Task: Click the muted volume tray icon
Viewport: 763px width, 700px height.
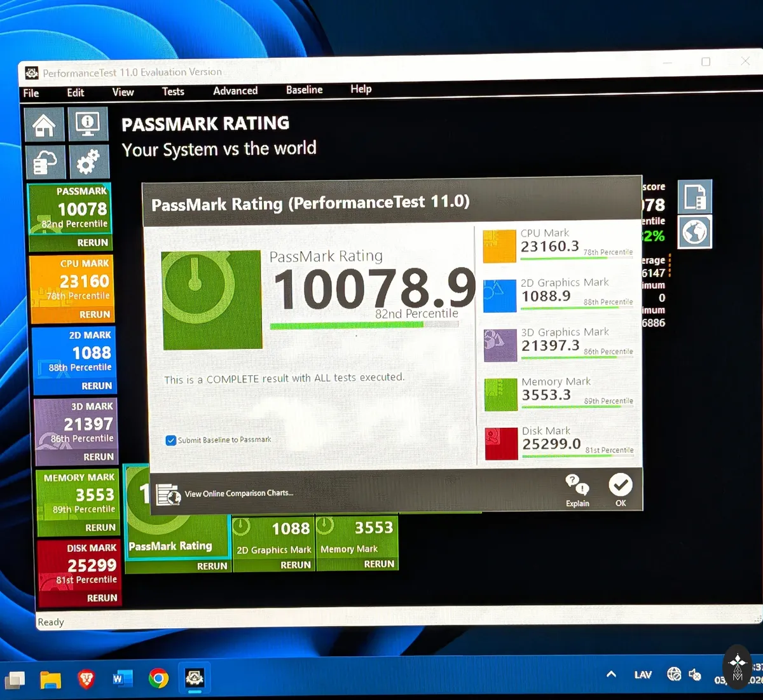Action: coord(695,675)
